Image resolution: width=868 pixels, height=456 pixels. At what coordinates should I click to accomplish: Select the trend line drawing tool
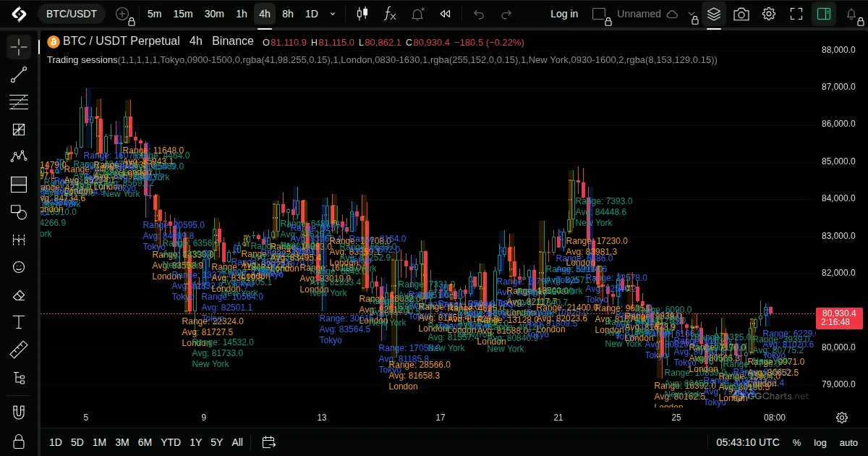(x=19, y=75)
